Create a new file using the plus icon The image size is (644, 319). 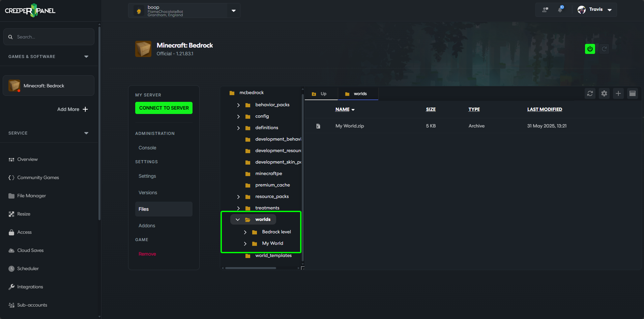(618, 93)
